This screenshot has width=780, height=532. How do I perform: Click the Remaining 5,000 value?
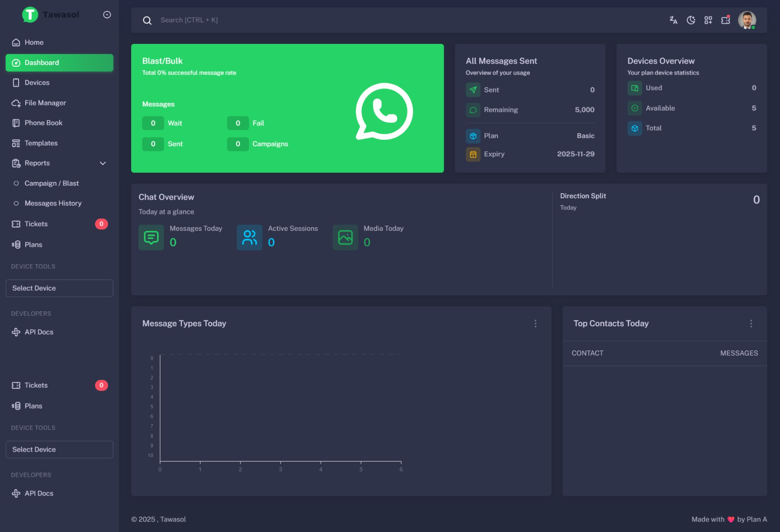click(x=585, y=110)
